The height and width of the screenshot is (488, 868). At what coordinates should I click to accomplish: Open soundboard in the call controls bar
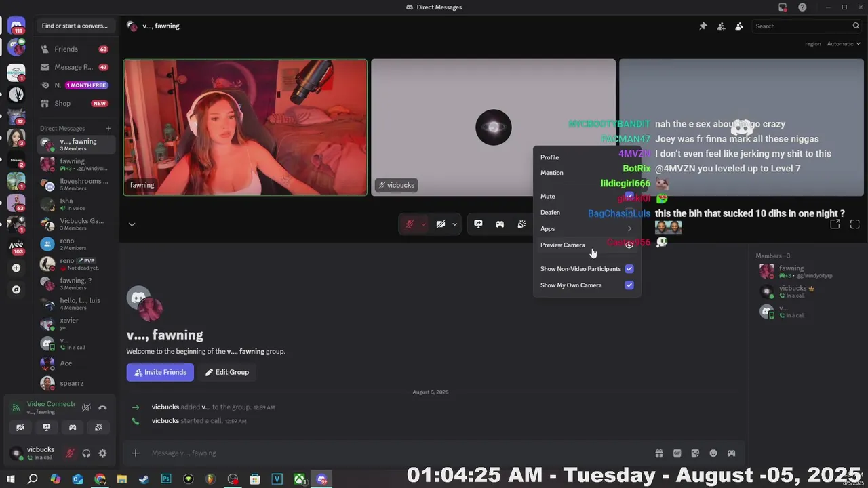tap(521, 224)
